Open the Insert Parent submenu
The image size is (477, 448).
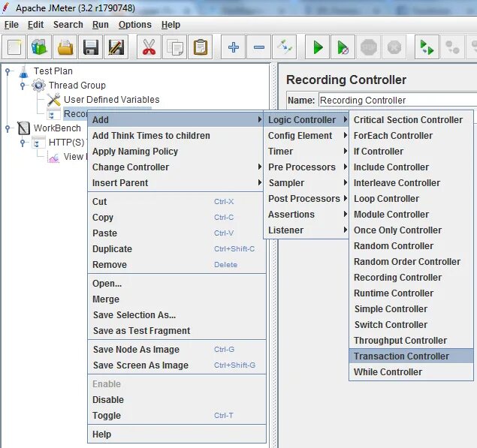(176, 183)
